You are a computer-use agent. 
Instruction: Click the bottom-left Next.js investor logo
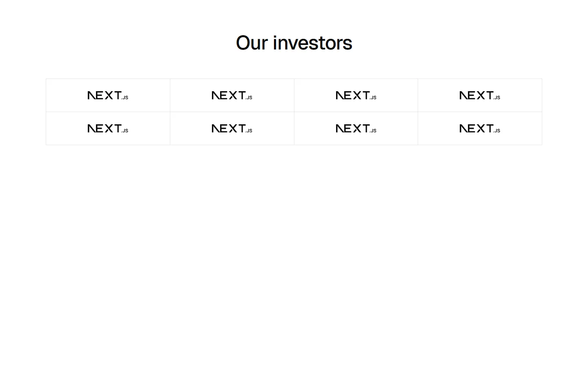(x=108, y=128)
